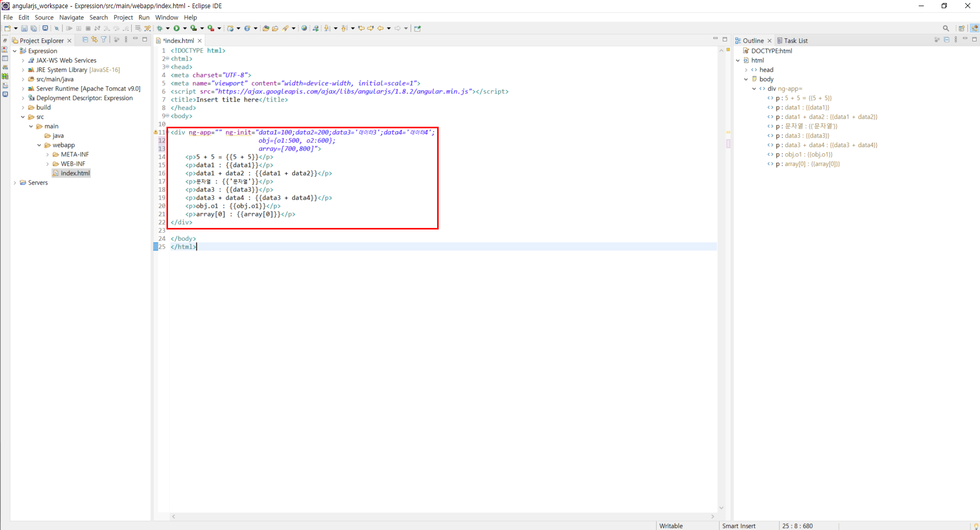Collapse the body node in Outline
Image resolution: width=980 pixels, height=530 pixels.
point(746,79)
